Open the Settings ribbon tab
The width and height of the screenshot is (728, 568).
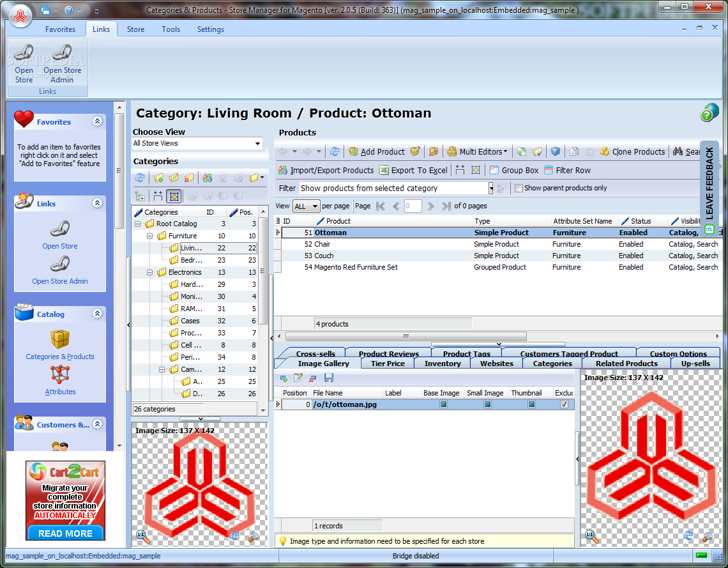pyautogui.click(x=211, y=29)
